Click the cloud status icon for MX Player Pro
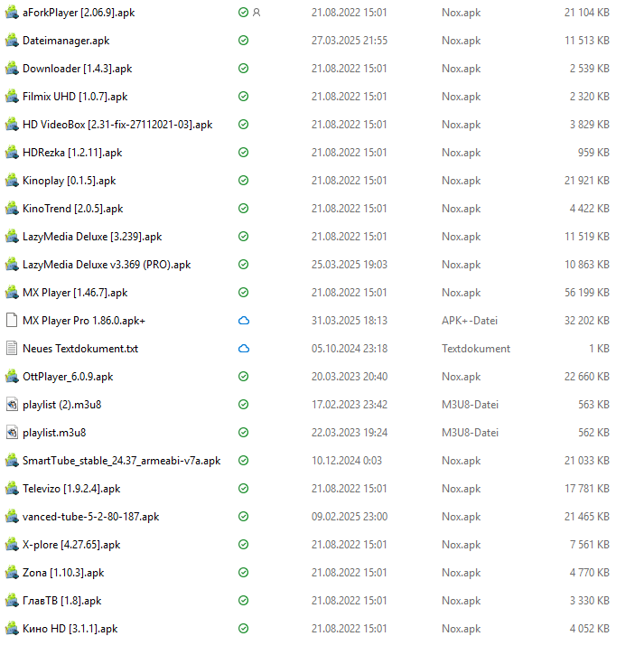 243,321
